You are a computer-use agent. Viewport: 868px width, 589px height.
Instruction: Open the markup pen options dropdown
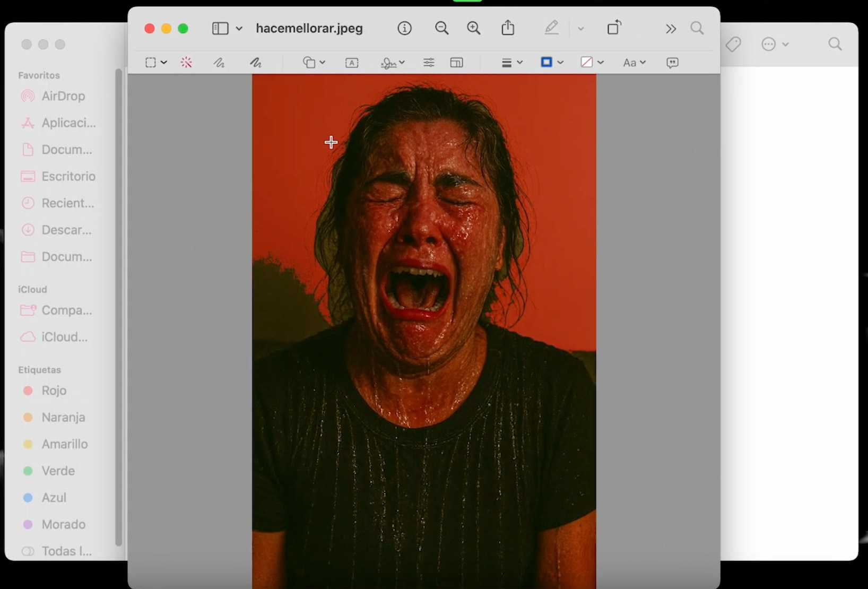coord(581,29)
